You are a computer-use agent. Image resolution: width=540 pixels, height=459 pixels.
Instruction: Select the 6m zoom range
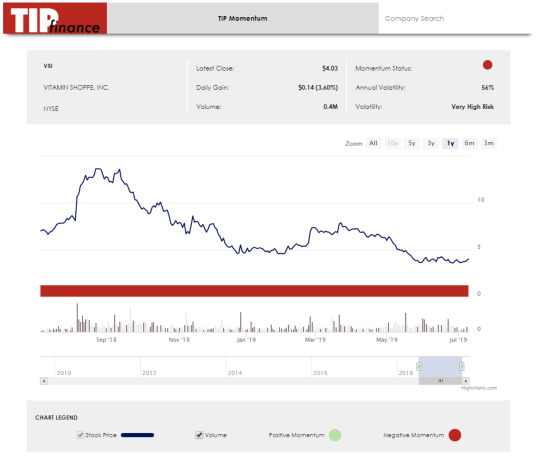click(469, 143)
